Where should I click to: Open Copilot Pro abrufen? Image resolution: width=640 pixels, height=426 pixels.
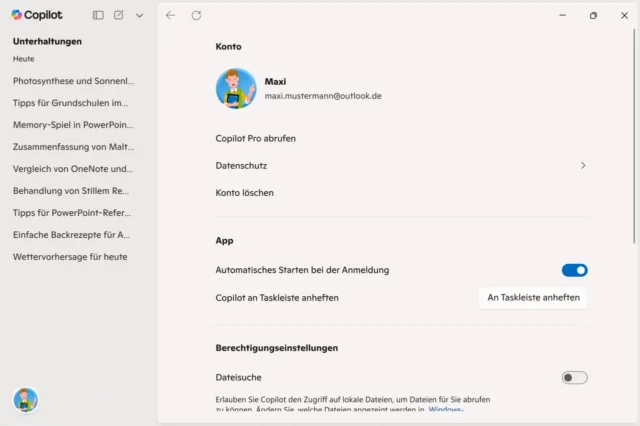[x=256, y=138]
